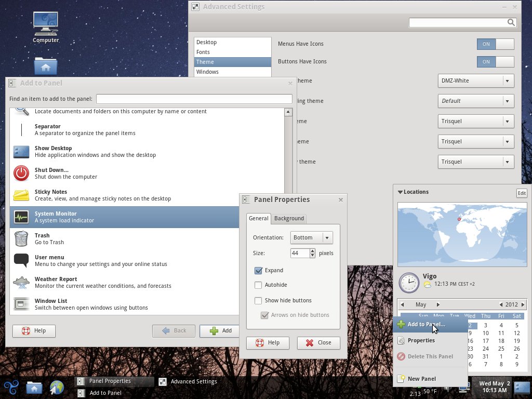Select the Weather Report cloud icon

[21, 282]
